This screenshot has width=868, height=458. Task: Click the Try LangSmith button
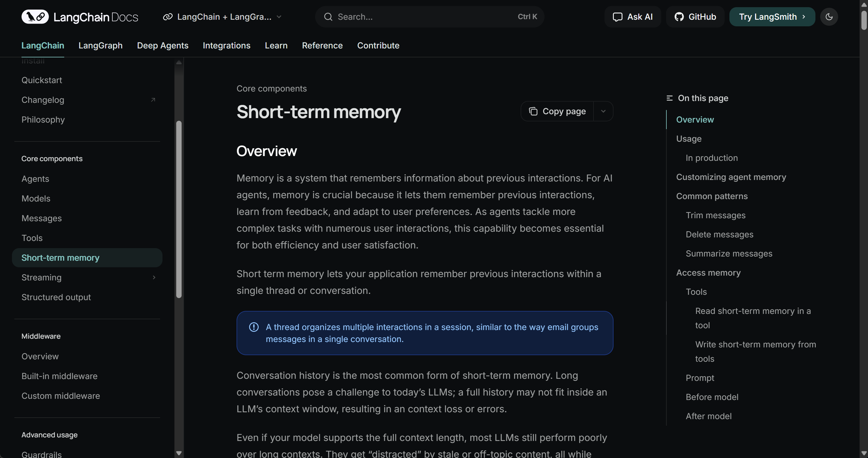pyautogui.click(x=772, y=16)
